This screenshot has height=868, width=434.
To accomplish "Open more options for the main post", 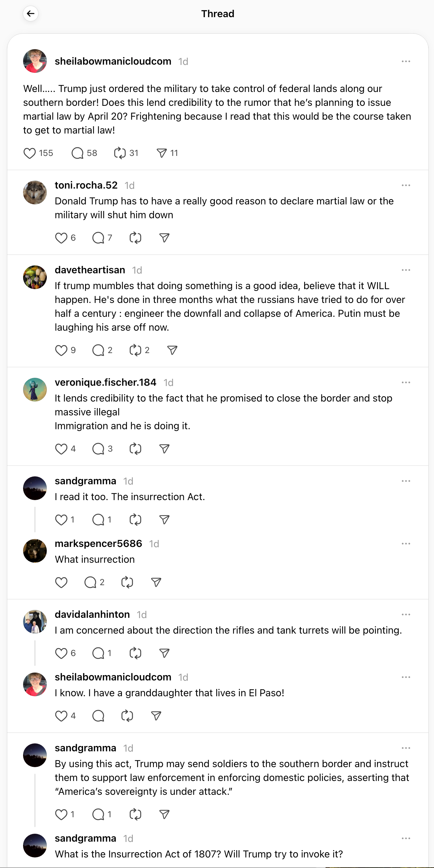I will (x=406, y=61).
